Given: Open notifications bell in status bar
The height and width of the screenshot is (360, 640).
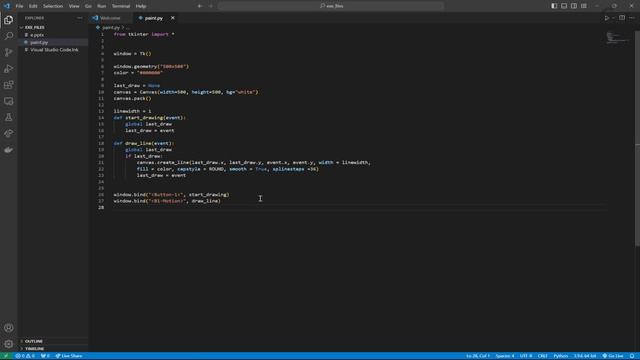Looking at the screenshot, I should coord(632,356).
